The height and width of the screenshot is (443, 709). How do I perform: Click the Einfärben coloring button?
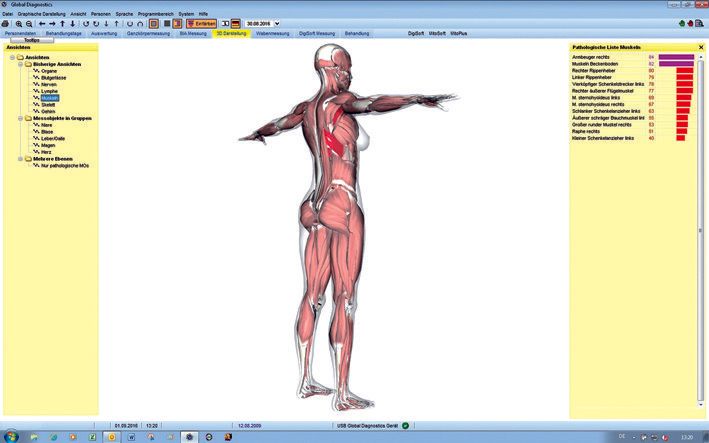(202, 23)
